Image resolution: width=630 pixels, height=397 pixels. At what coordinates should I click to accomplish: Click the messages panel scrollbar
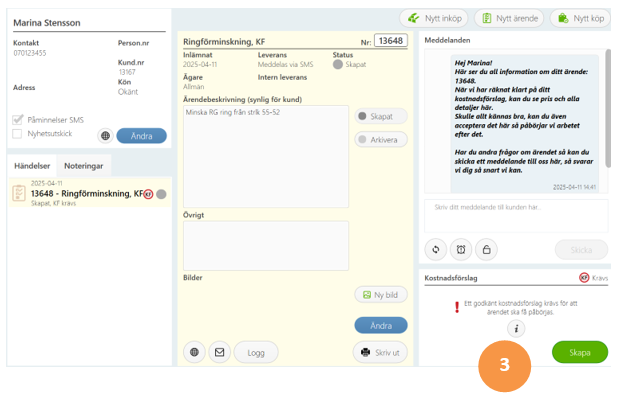[x=608, y=108]
